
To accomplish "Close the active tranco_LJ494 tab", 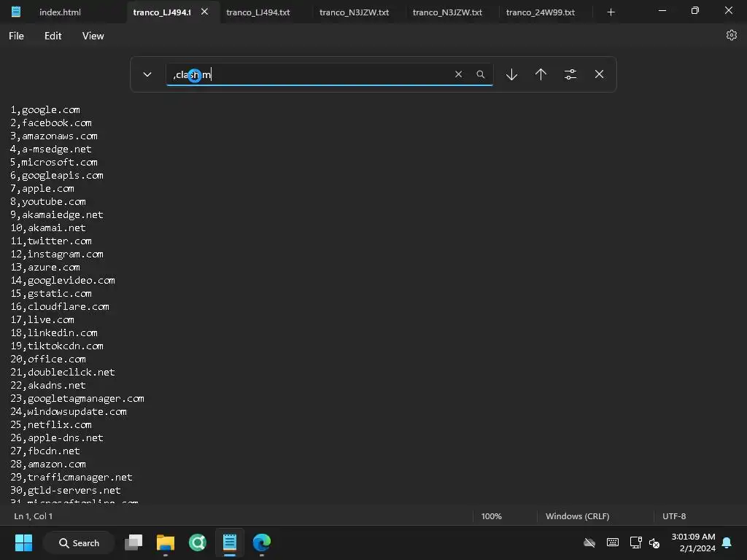I will click(x=204, y=12).
